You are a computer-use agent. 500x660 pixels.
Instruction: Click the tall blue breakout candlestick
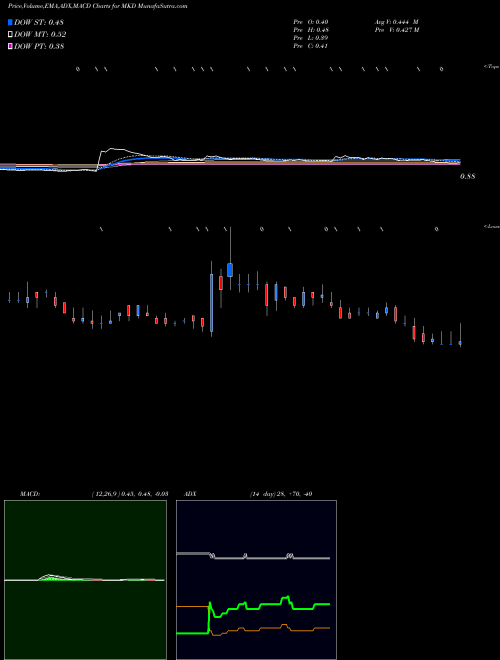tap(211, 303)
